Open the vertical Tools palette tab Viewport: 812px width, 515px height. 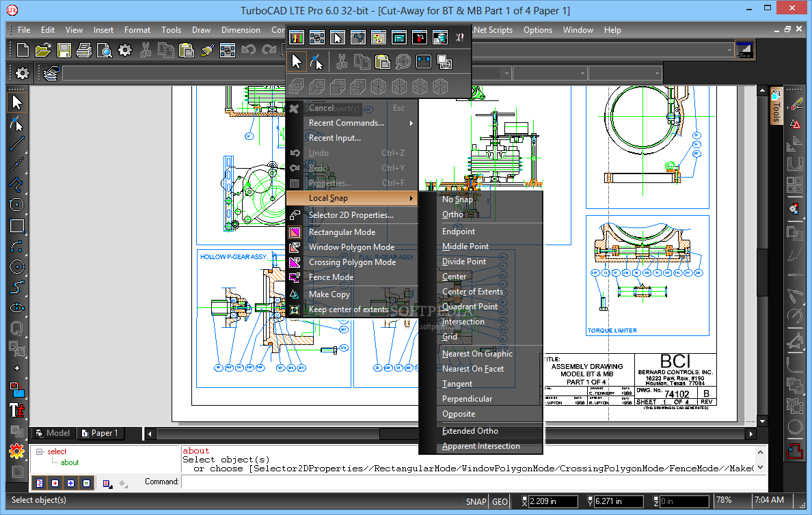(776, 106)
